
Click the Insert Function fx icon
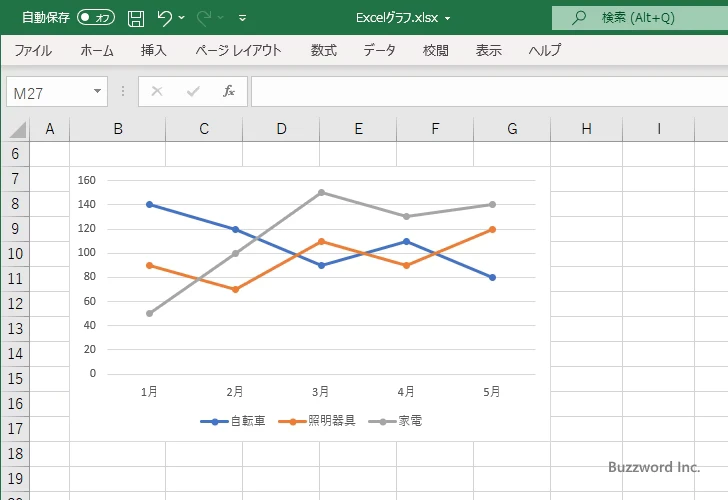(x=229, y=91)
